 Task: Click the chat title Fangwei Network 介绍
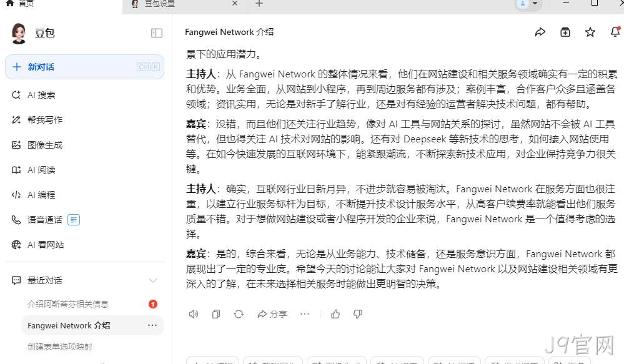tap(229, 32)
